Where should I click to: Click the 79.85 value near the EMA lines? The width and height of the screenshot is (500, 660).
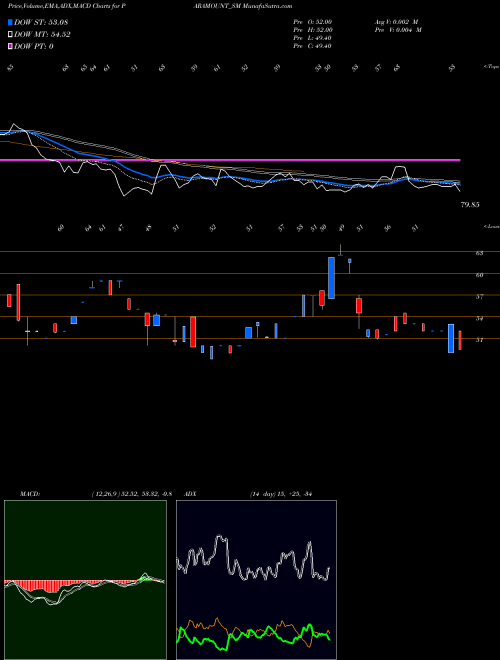(470, 205)
